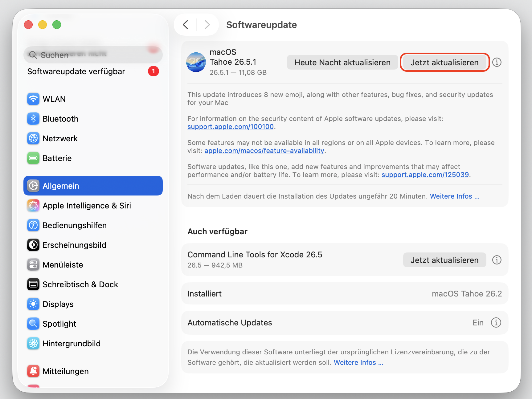
Task: Open Batterie settings pane
Action: (93, 158)
